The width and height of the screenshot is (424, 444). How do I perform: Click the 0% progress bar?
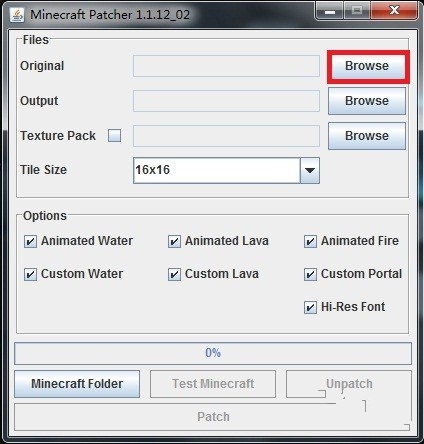[x=213, y=353]
